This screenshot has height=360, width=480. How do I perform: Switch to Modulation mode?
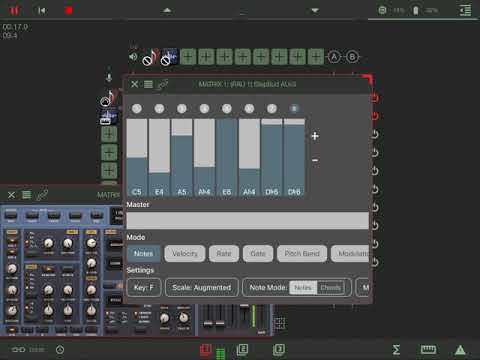(x=350, y=254)
